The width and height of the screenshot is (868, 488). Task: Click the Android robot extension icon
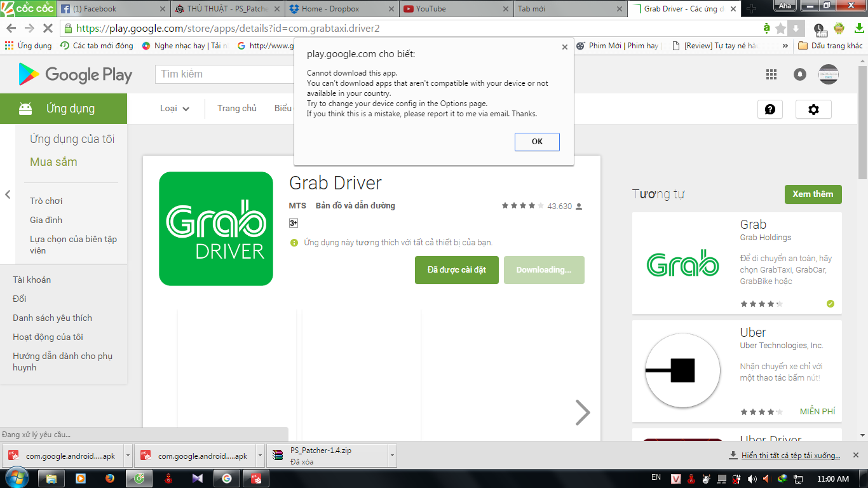(839, 29)
